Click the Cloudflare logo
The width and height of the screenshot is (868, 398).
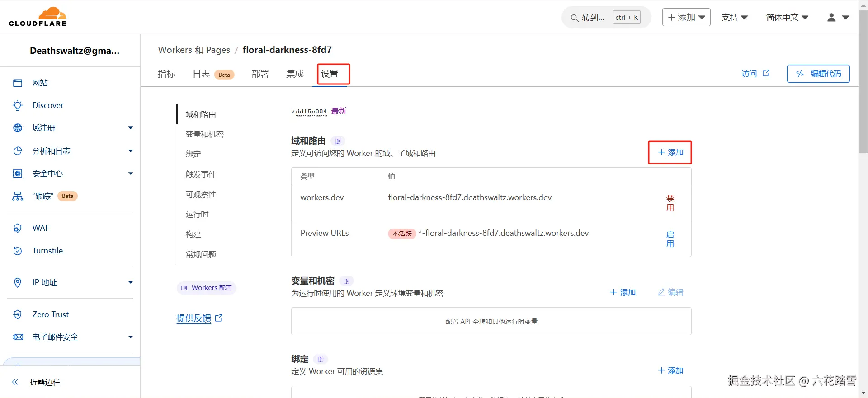tap(38, 17)
